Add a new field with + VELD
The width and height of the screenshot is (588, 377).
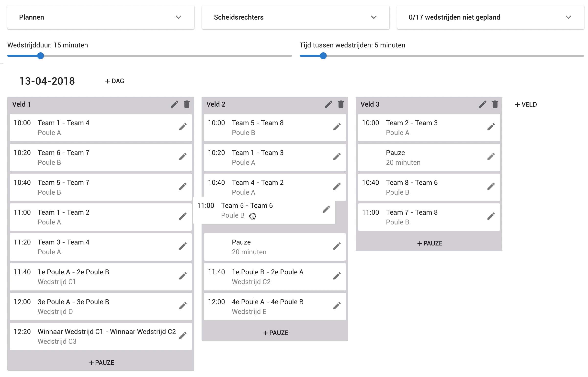(x=526, y=105)
